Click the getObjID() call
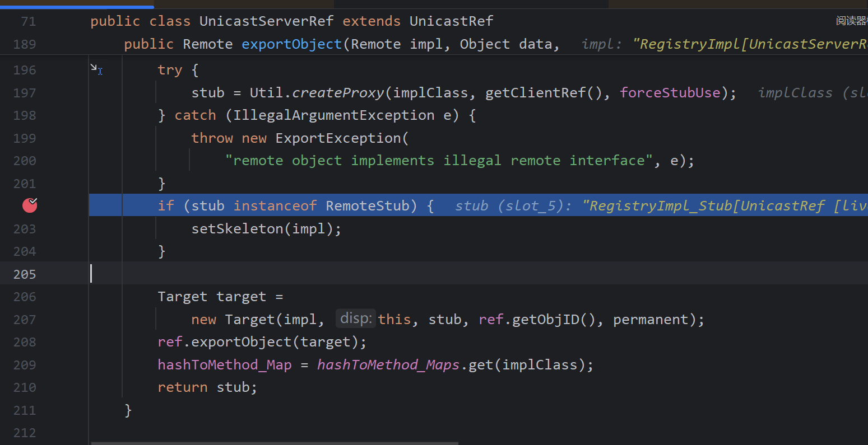Screen dimensions: 868x445 [554, 320]
